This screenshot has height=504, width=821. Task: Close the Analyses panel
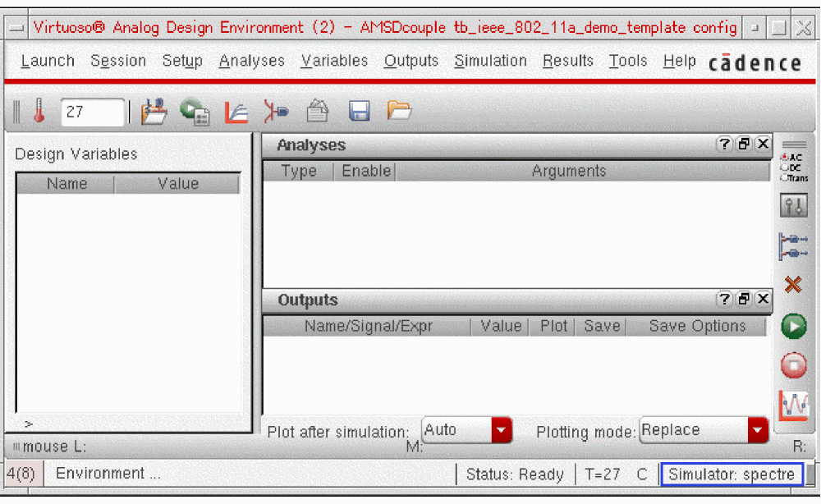pos(763,144)
